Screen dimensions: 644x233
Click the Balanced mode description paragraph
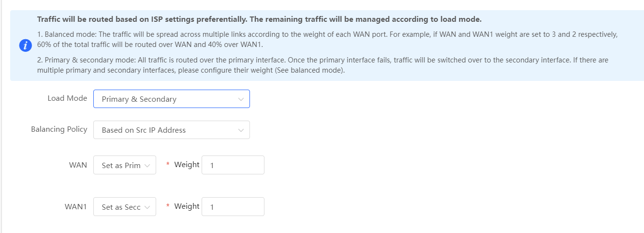pyautogui.click(x=328, y=40)
